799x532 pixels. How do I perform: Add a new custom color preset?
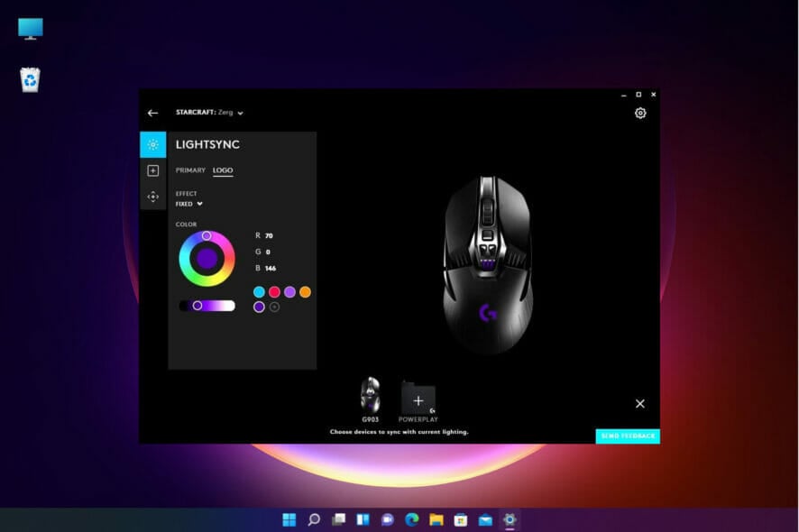click(276, 306)
